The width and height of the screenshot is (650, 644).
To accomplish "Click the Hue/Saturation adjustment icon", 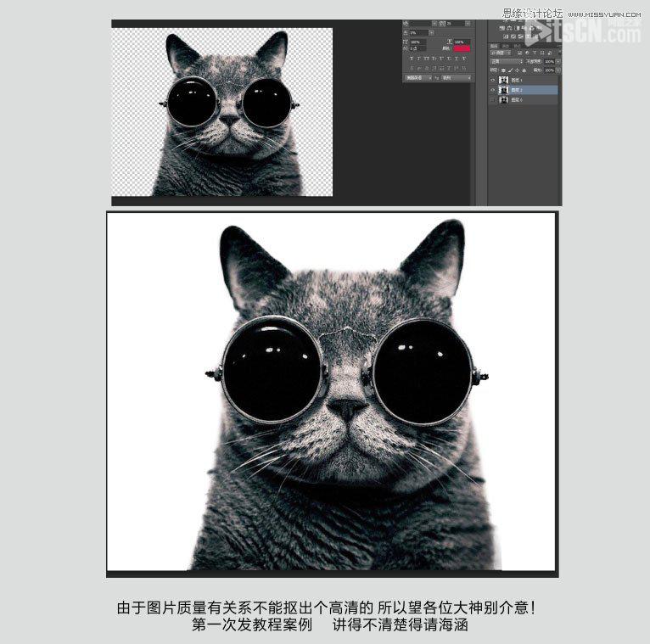I will coord(502,28).
